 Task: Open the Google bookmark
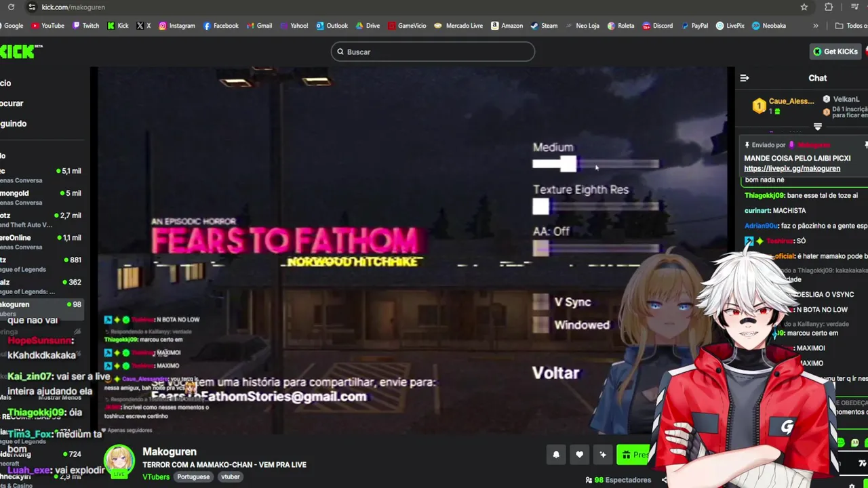click(12, 26)
